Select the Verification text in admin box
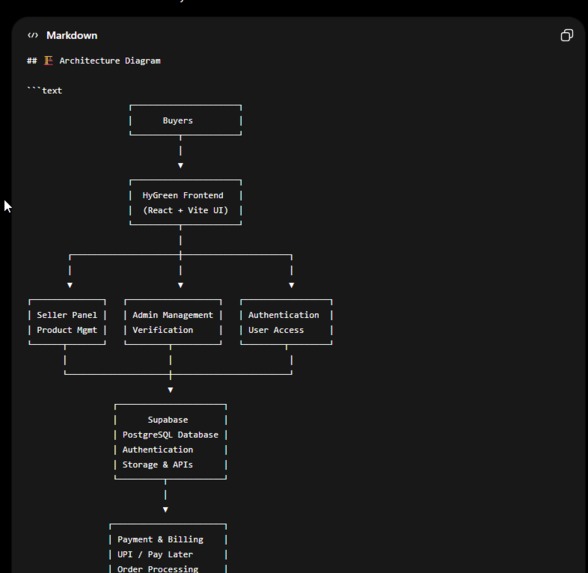Image resolution: width=588 pixels, height=573 pixels. tap(163, 330)
